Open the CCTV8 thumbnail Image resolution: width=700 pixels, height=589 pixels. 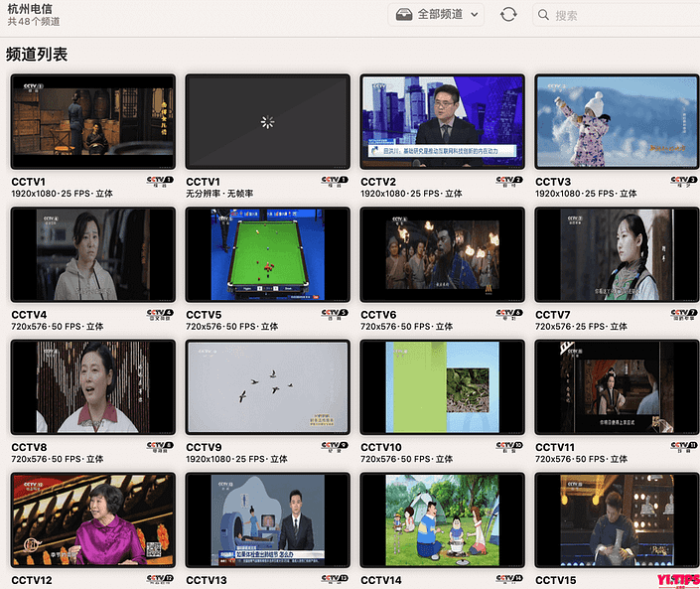93,387
